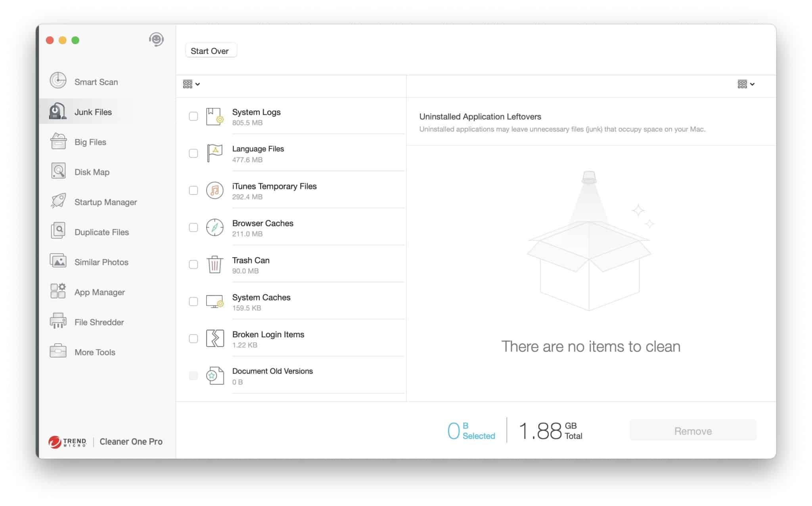This screenshot has height=506, width=812.
Task: Click the Document Old Versions icon
Action: pos(215,375)
